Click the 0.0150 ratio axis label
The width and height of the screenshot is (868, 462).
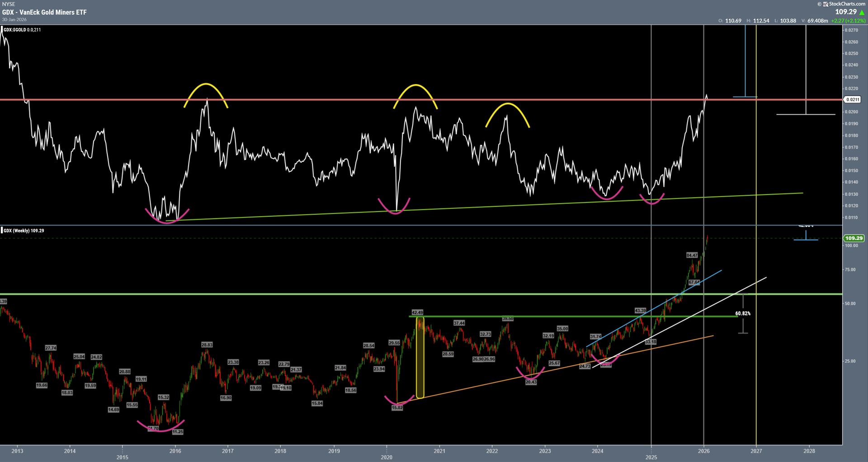point(852,170)
